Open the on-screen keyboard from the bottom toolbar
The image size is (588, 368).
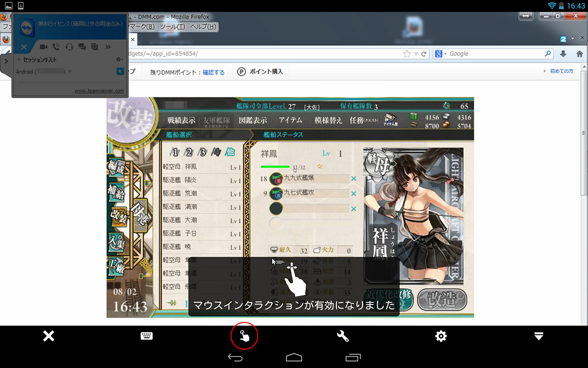tap(147, 336)
